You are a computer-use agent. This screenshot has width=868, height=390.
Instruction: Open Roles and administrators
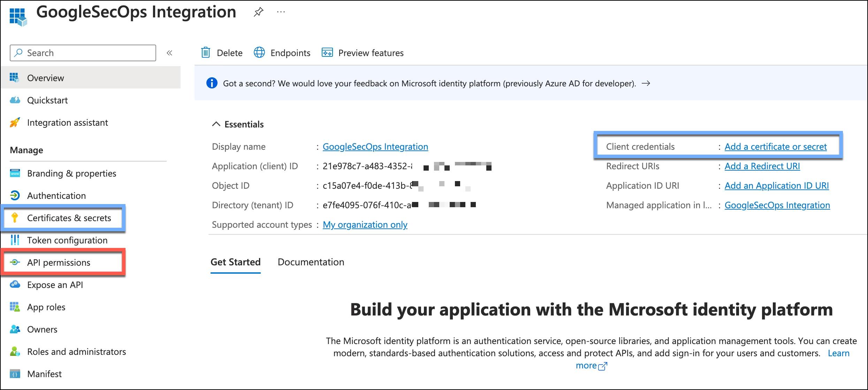click(77, 352)
